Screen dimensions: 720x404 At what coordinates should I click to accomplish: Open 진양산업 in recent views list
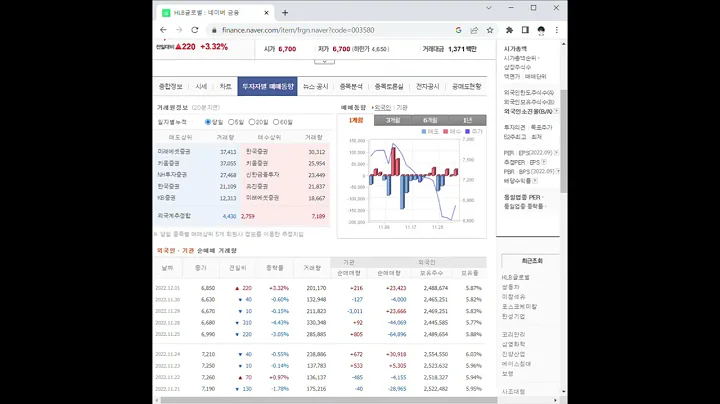coord(513,354)
